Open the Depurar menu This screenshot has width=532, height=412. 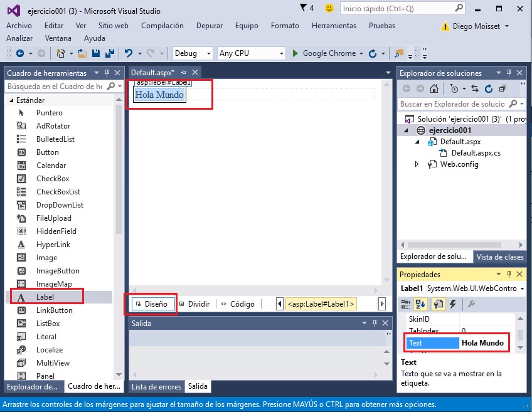[x=210, y=26]
